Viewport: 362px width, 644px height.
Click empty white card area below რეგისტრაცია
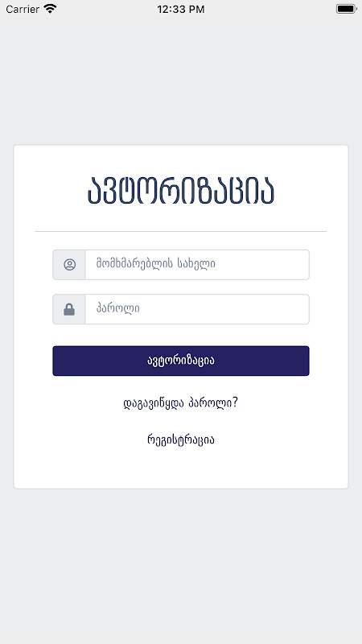click(180, 469)
